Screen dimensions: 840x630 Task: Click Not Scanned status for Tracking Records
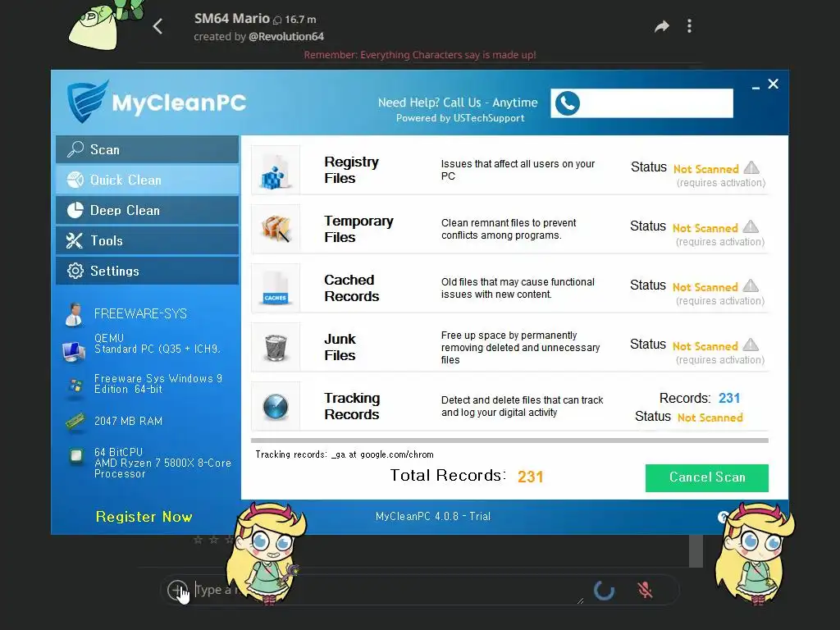[x=710, y=418]
